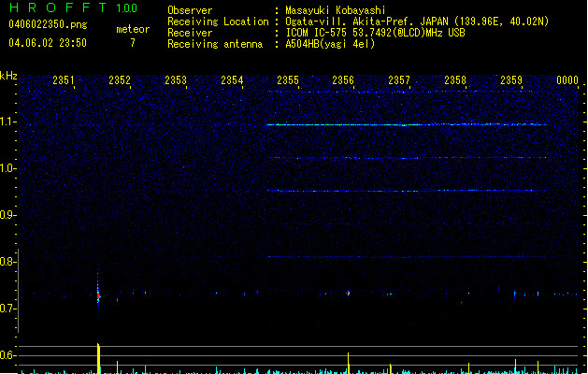Click the meteor count value 7

(x=133, y=43)
